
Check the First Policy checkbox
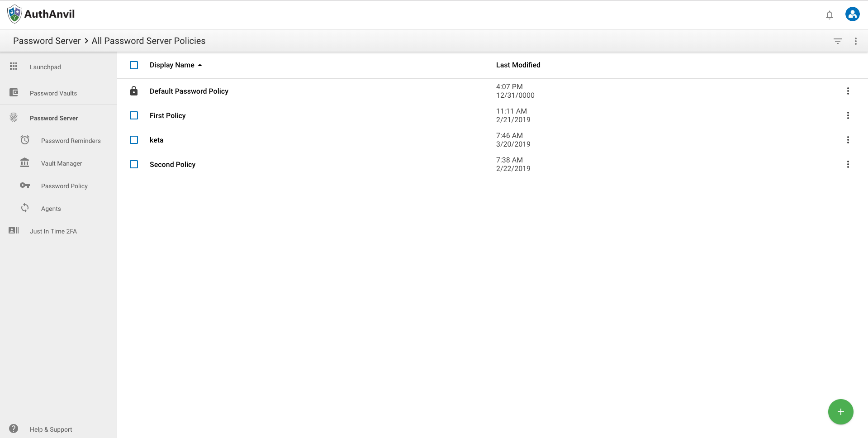pyautogui.click(x=134, y=115)
